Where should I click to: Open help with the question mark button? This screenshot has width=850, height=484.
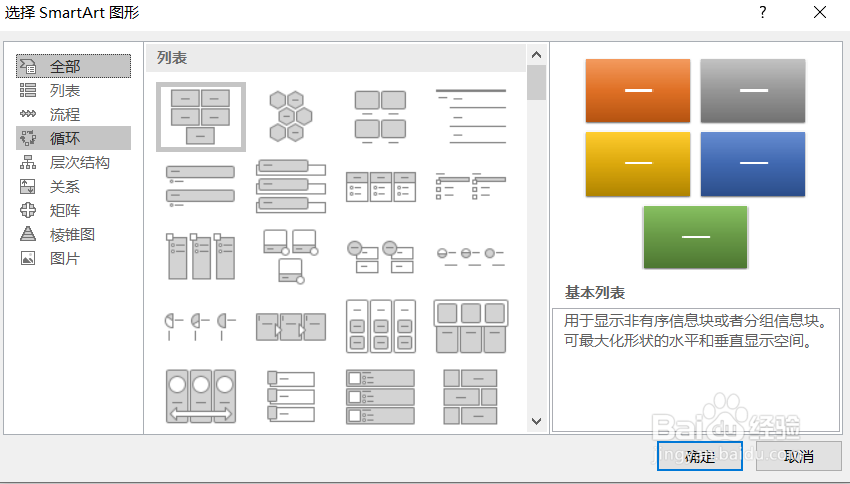coord(763,12)
